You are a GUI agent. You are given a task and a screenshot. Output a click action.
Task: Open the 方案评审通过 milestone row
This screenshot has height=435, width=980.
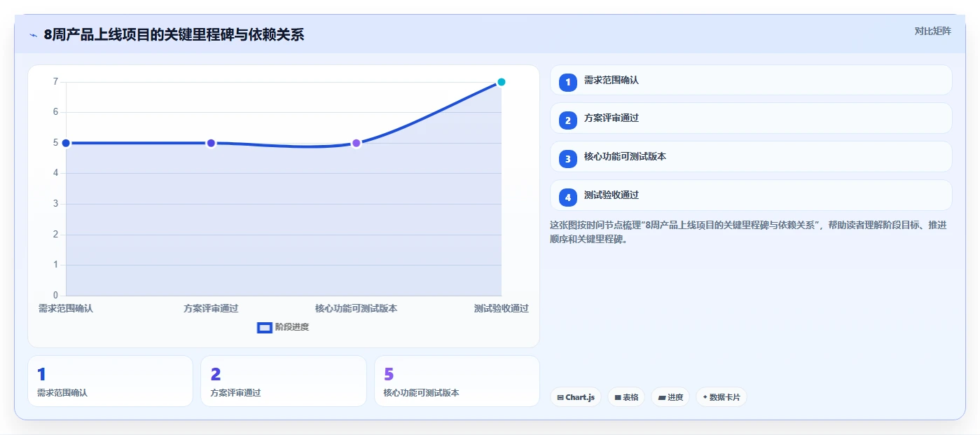(x=751, y=118)
